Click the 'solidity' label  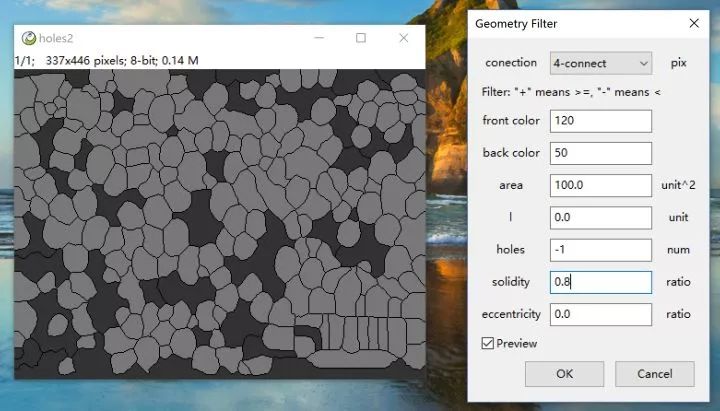click(x=511, y=282)
